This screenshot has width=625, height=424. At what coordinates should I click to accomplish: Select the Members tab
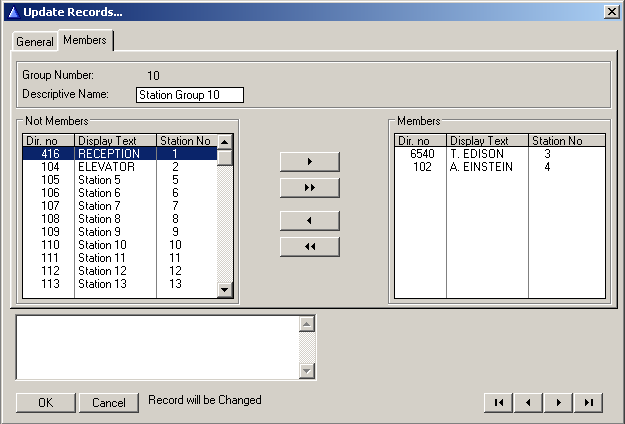tap(85, 40)
